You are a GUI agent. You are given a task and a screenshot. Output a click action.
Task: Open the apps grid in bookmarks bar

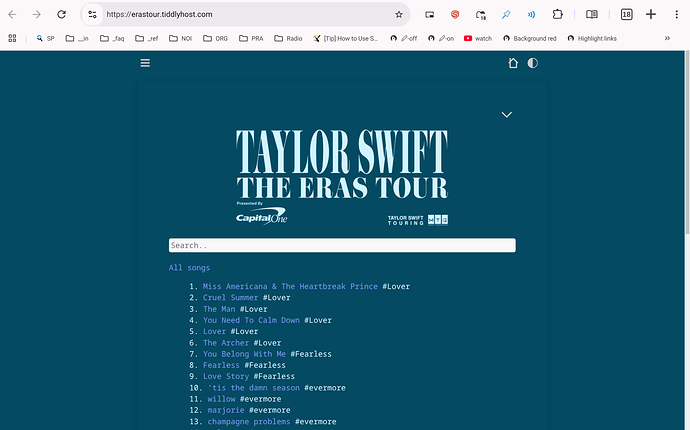tap(13, 38)
